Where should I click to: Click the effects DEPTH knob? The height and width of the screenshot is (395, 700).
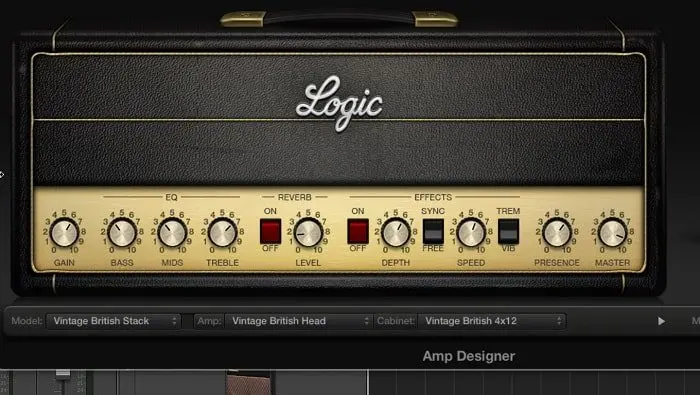click(x=396, y=233)
